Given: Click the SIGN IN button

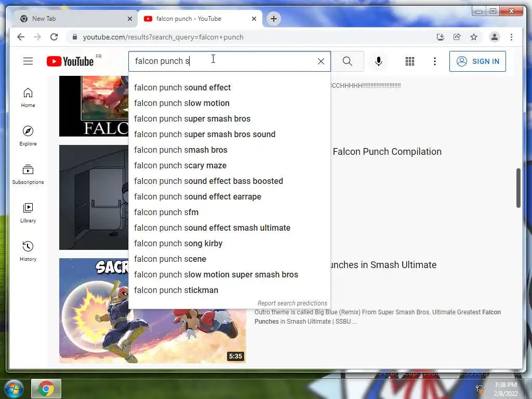Looking at the screenshot, I should coord(477,61).
